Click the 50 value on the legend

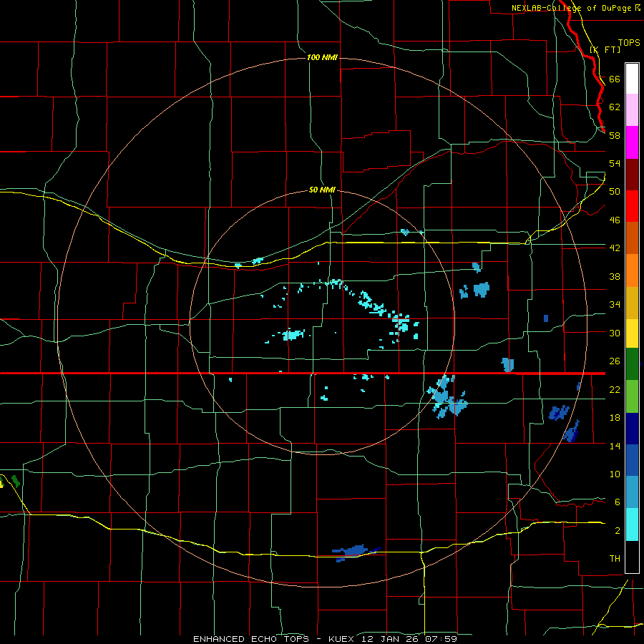(615, 191)
